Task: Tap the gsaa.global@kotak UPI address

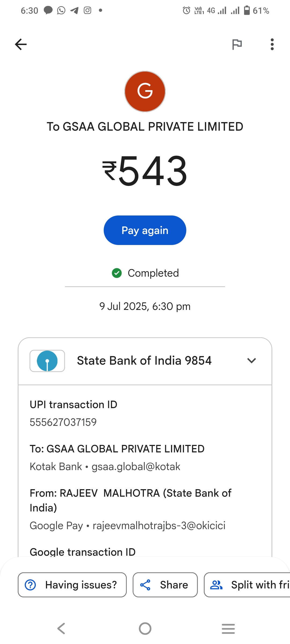Action: (136, 467)
